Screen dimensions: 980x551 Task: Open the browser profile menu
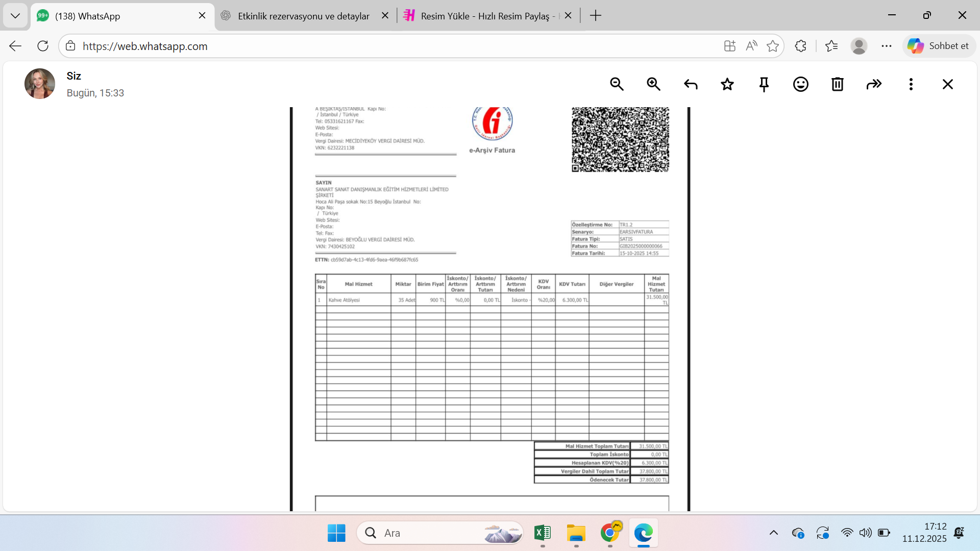[x=859, y=46]
